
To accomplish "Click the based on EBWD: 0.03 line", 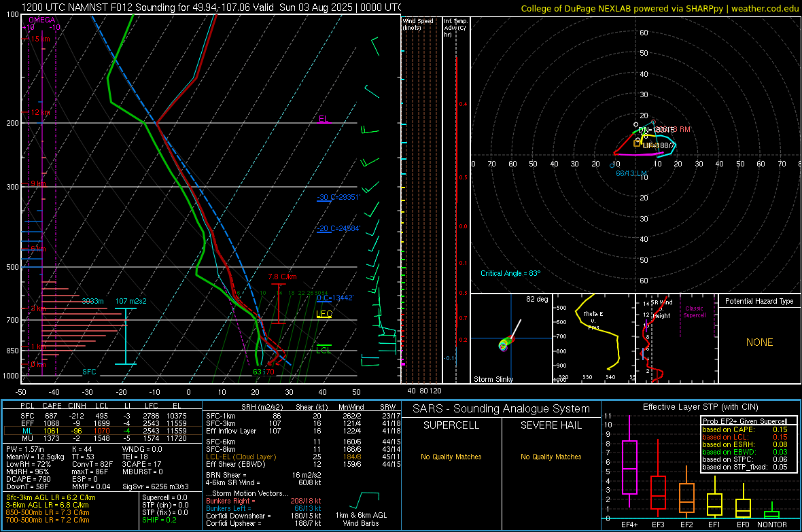I will coord(745,452).
